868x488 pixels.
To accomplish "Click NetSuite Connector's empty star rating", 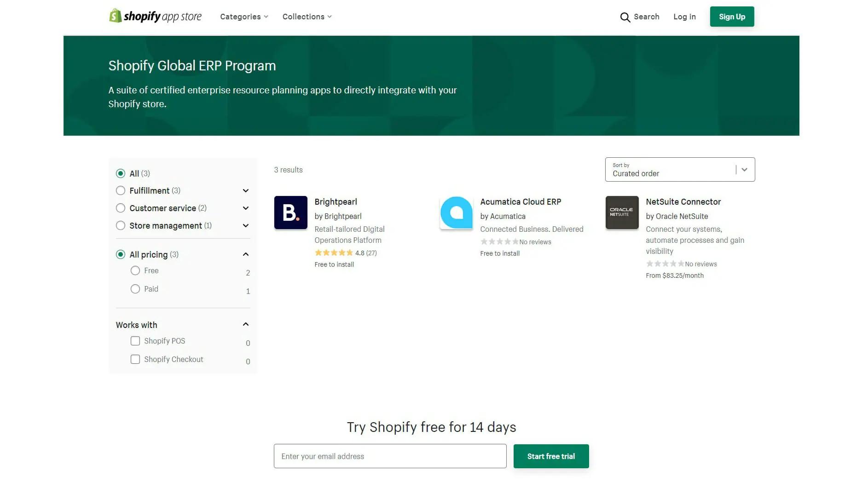I will click(x=665, y=264).
